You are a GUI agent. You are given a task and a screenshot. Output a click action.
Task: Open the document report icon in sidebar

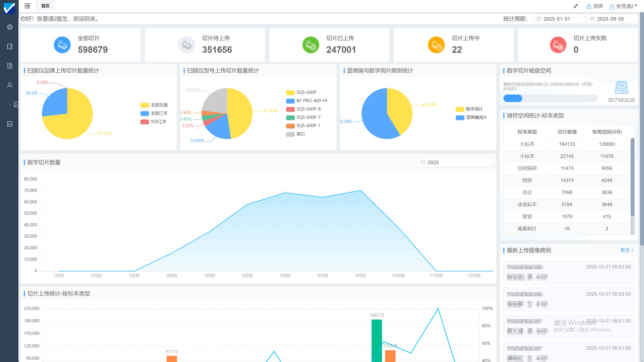(10, 66)
